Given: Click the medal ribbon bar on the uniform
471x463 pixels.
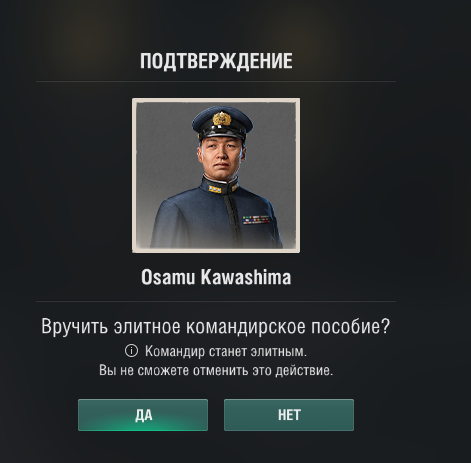Looking at the screenshot, I should (x=256, y=220).
